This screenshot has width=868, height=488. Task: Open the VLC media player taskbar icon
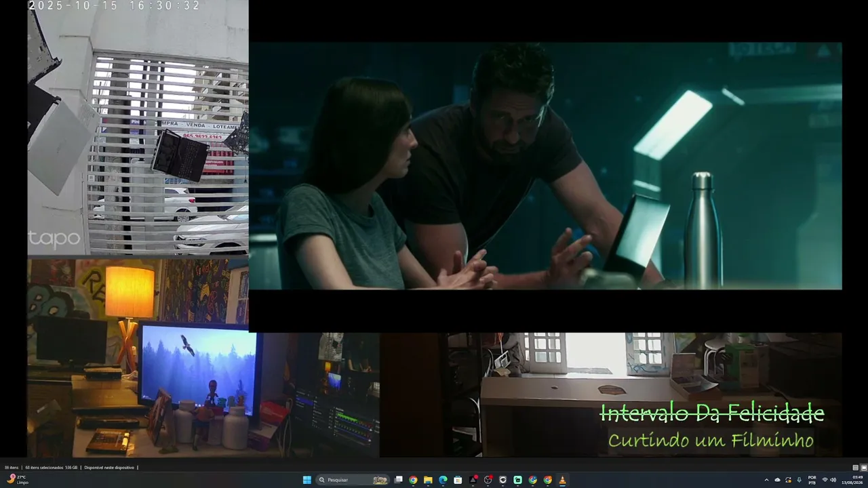562,480
